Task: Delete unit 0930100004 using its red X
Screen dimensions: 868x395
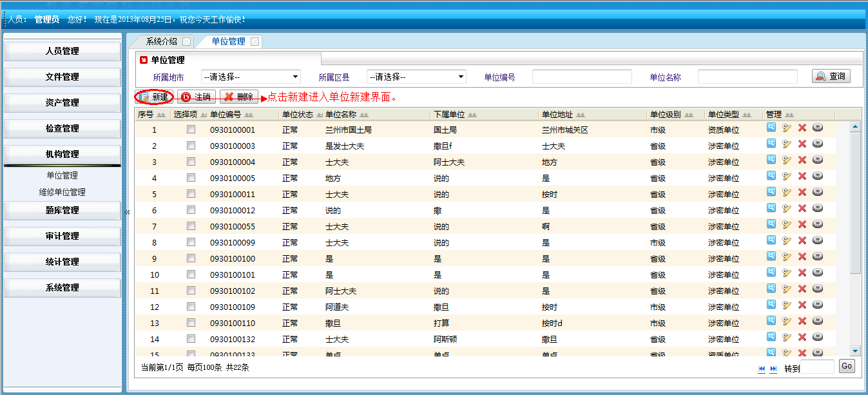Action: pyautogui.click(x=802, y=159)
